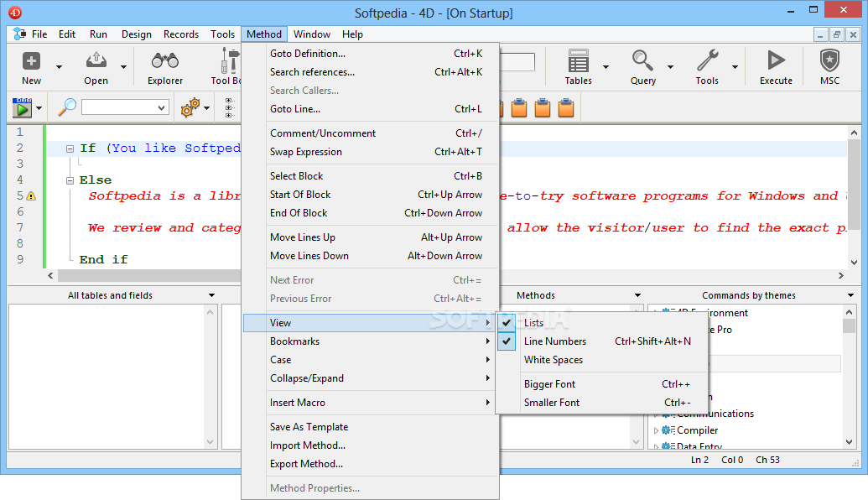This screenshot has height=500, width=868.
Task: Click the Tables toolbar icon
Action: pyautogui.click(x=578, y=61)
